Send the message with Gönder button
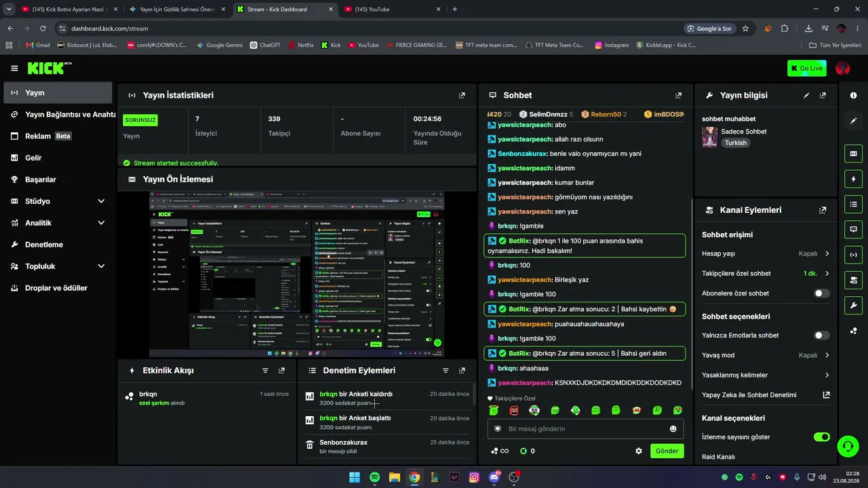Screen dimensions: 868x488 click(667, 451)
